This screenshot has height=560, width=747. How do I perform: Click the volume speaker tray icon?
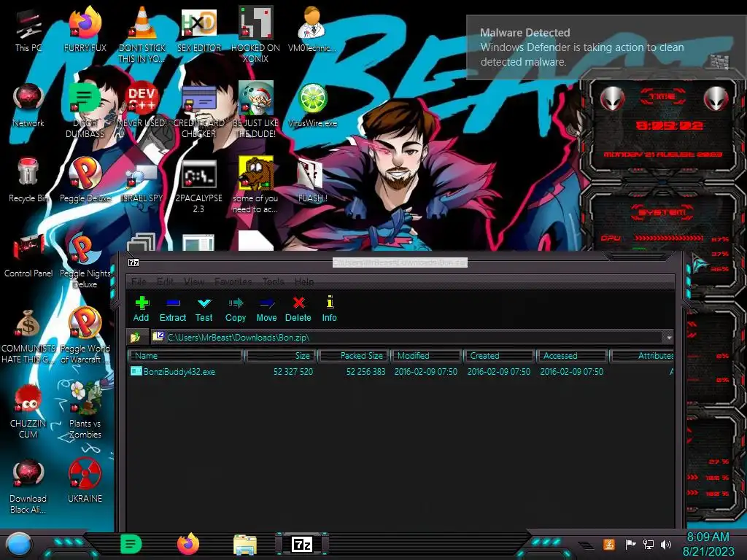[x=666, y=544]
